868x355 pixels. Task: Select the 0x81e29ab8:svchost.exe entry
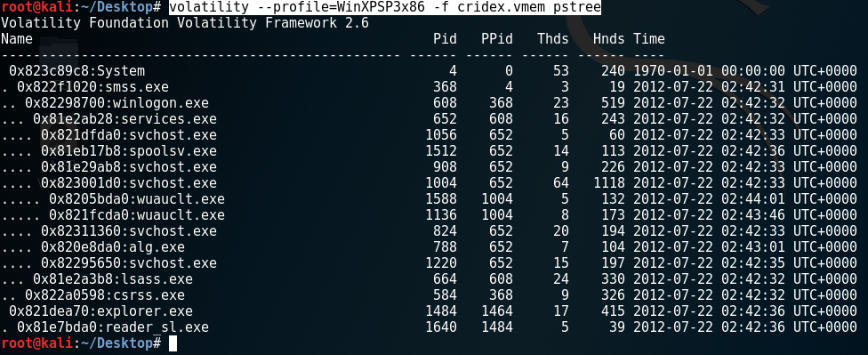point(129,167)
